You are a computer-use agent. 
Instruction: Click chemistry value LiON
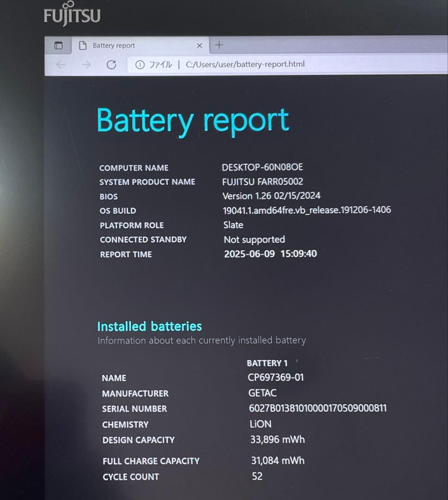(260, 424)
